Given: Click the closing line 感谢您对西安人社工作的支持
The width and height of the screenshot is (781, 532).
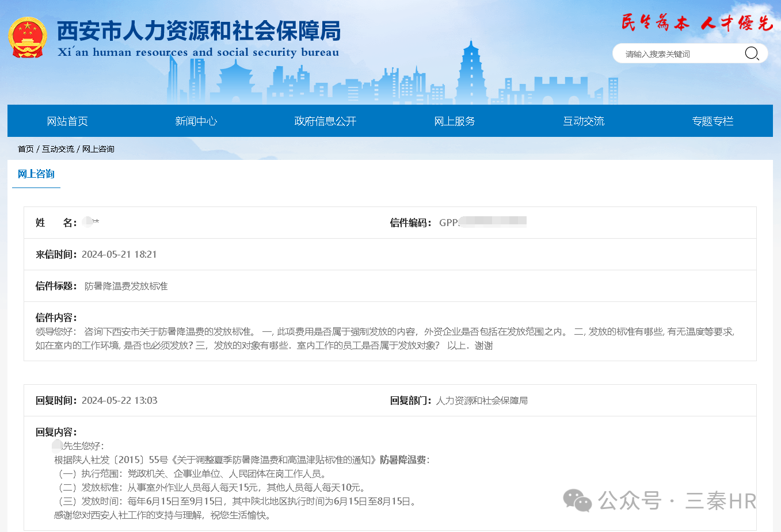Looking at the screenshot, I should pos(163,515).
